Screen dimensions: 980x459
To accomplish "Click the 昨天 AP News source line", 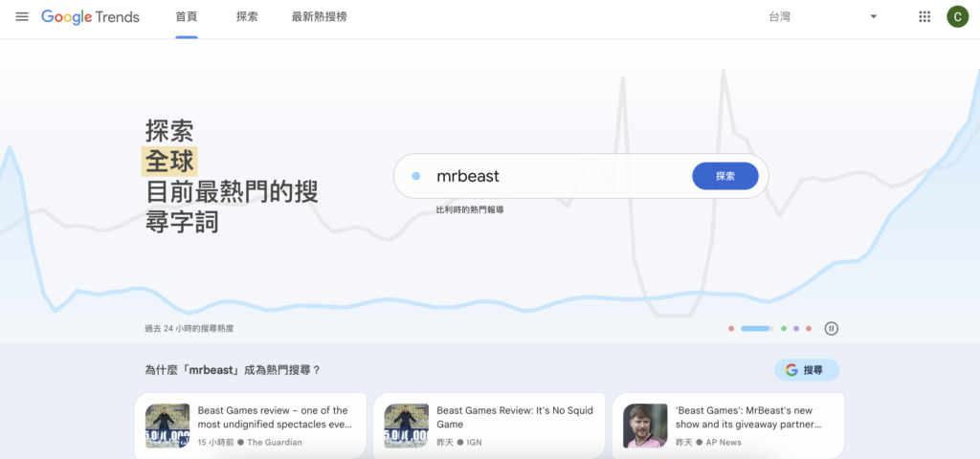I will [x=709, y=442].
